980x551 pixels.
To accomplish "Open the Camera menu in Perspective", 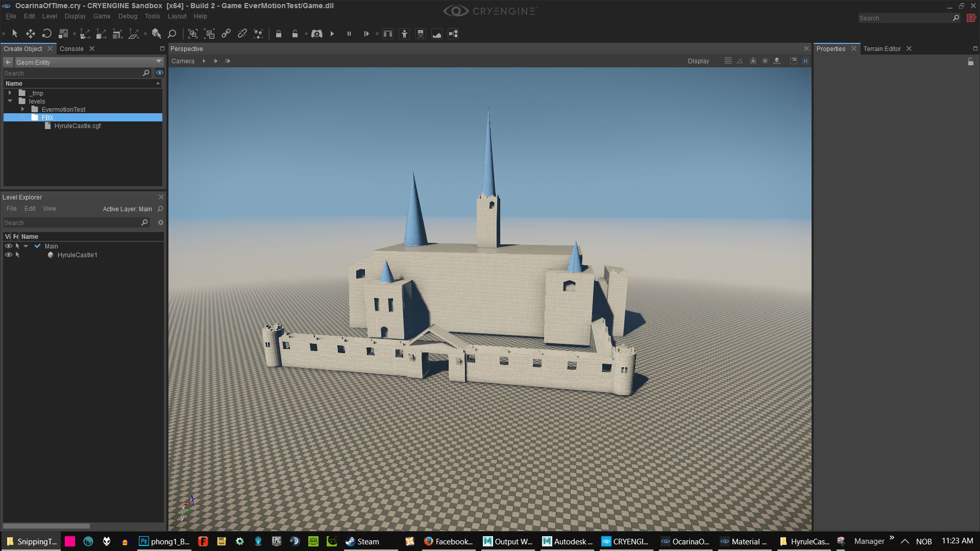I will tap(183, 61).
